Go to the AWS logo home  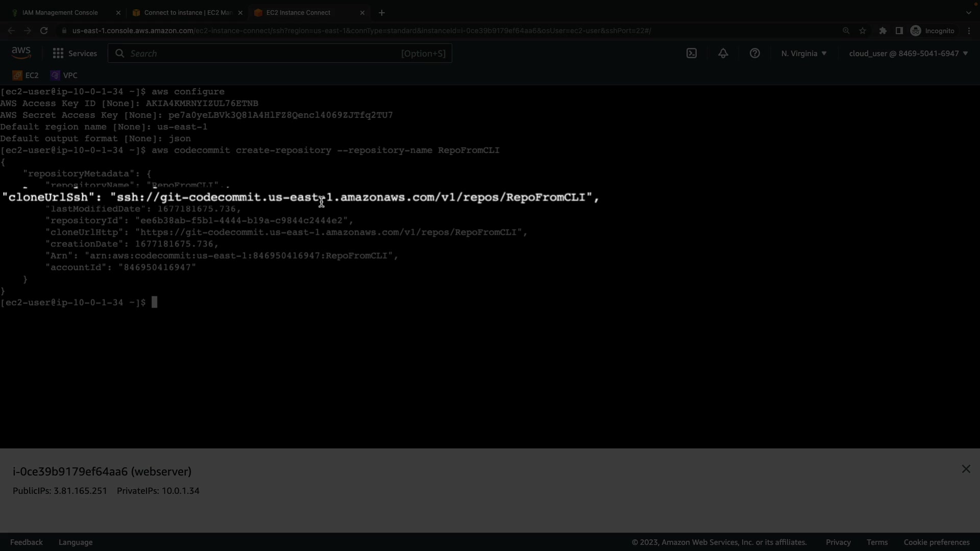[x=21, y=53]
